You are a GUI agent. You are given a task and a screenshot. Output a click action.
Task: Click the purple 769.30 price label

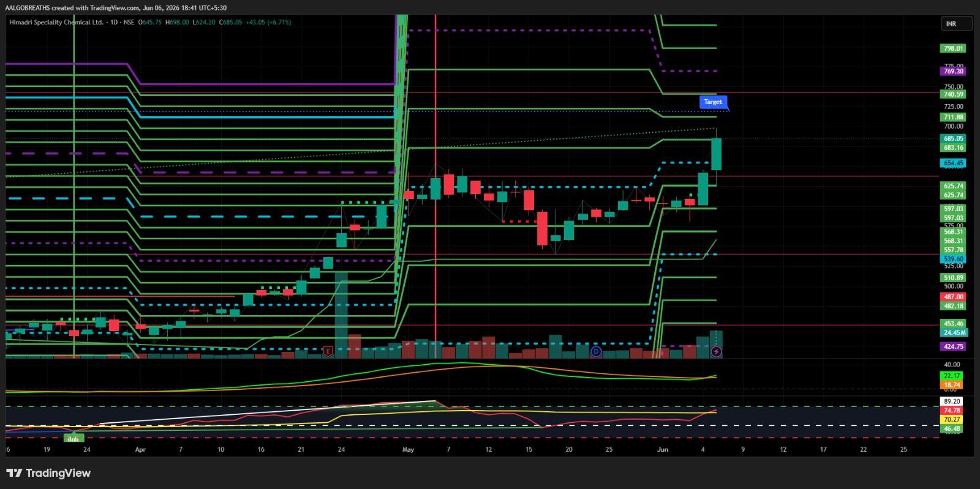[954, 72]
